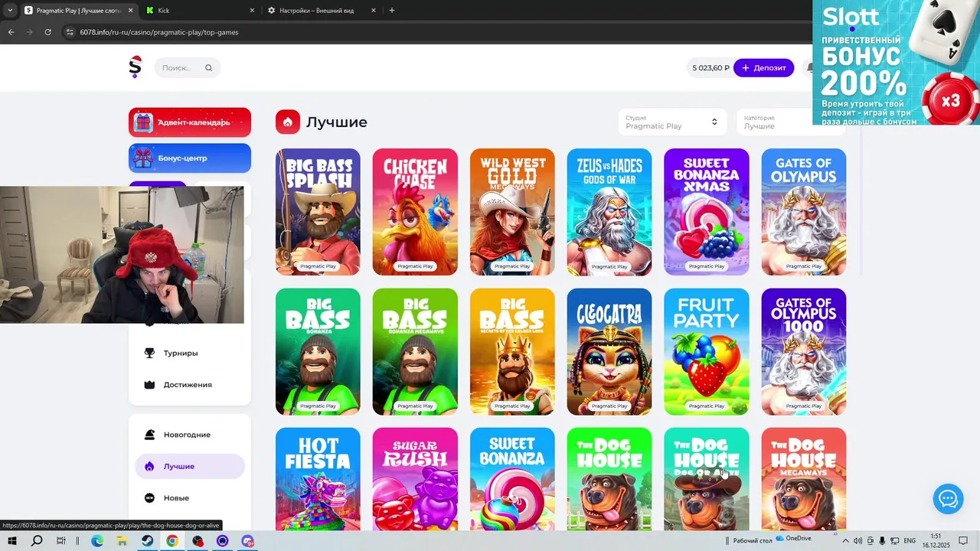Screen dimensions: 980x551
Task: Select Новые category in sidebar
Action: (189, 498)
